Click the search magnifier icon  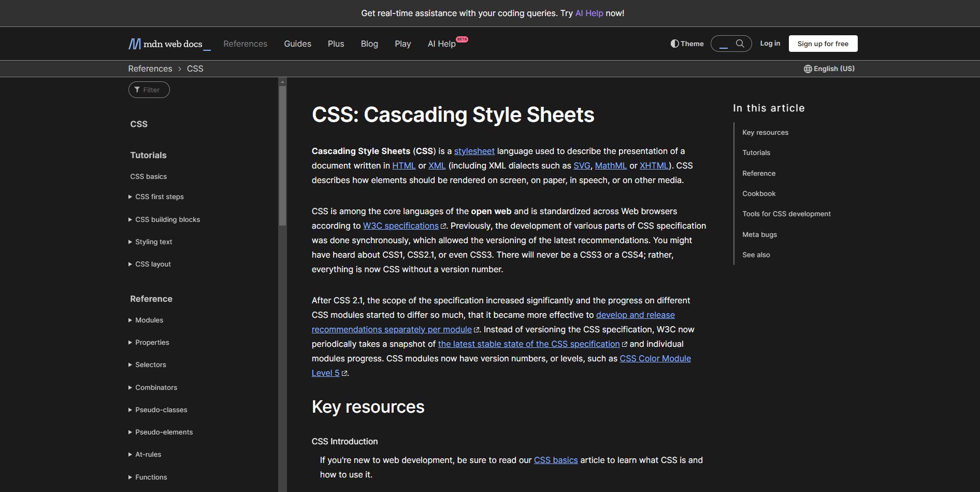740,44
